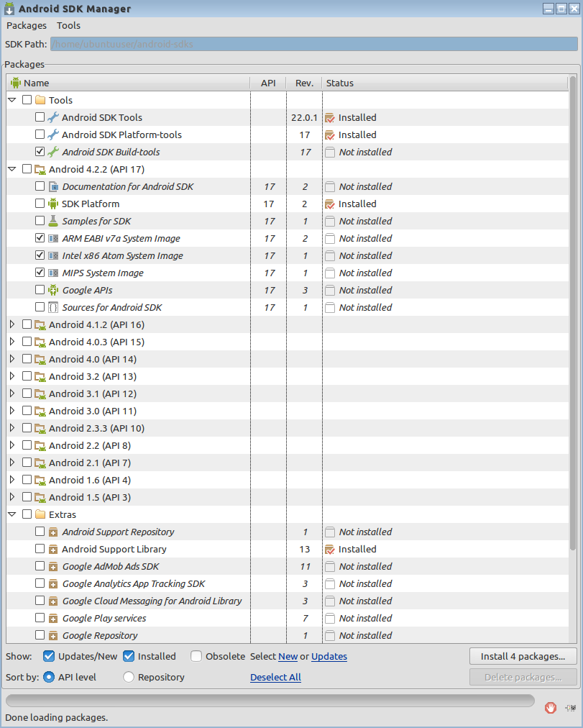Collapse the Extras group
583x728 pixels.
coord(12,514)
